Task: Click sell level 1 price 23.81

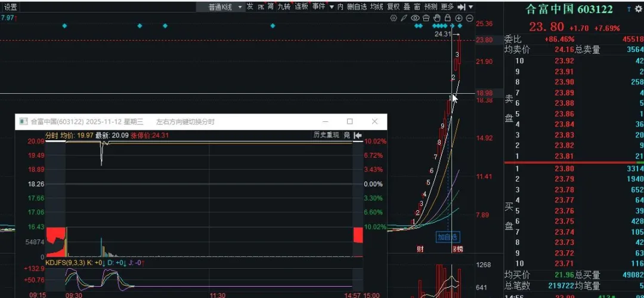Action: [x=563, y=156]
